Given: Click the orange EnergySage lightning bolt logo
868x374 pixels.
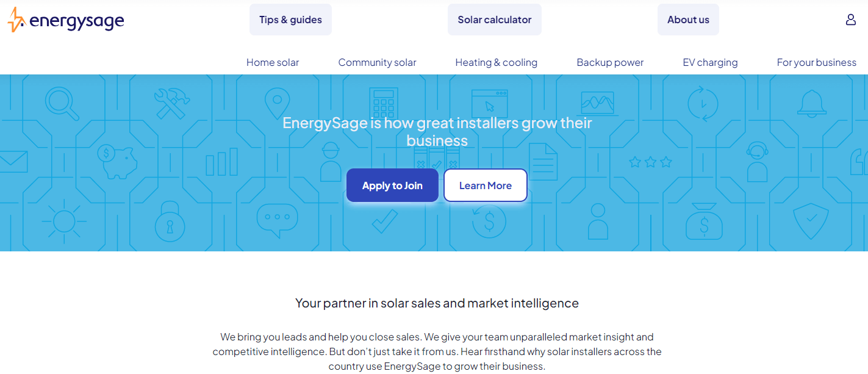Looking at the screenshot, I should point(16,20).
